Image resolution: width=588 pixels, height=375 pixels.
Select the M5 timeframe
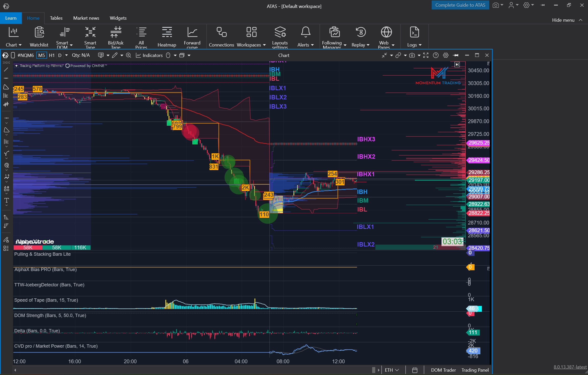pyautogui.click(x=41, y=55)
